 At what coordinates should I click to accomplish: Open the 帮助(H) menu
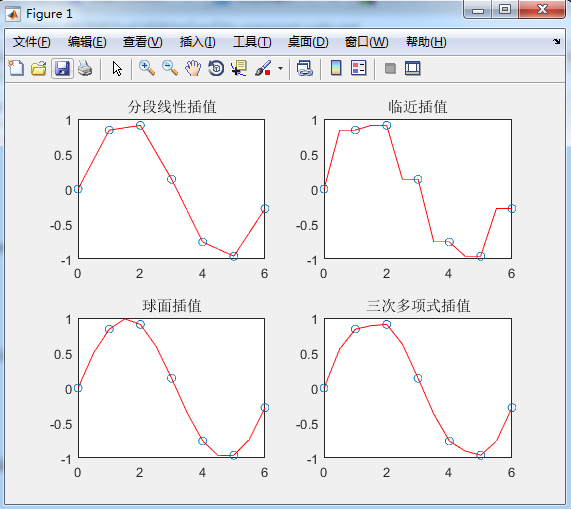(x=426, y=42)
